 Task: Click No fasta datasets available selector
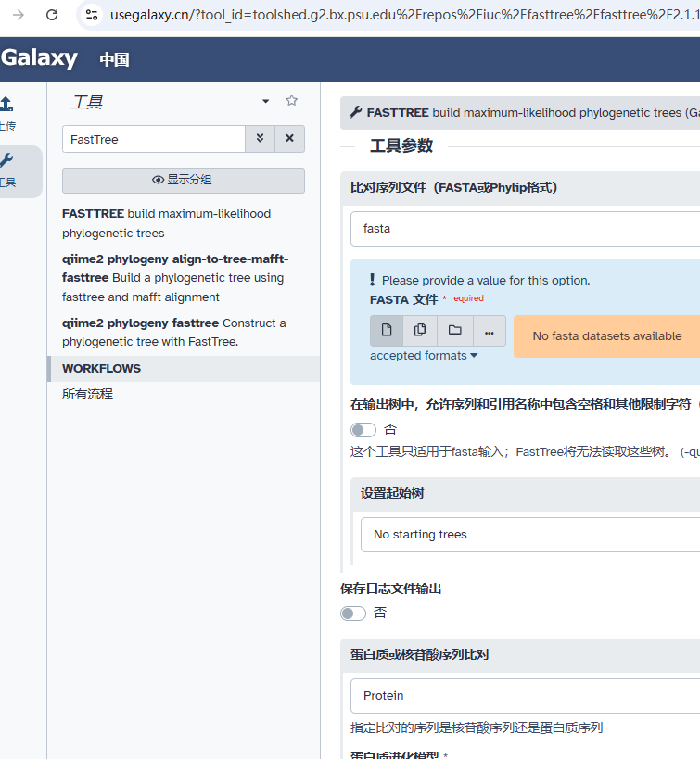pyautogui.click(x=606, y=336)
